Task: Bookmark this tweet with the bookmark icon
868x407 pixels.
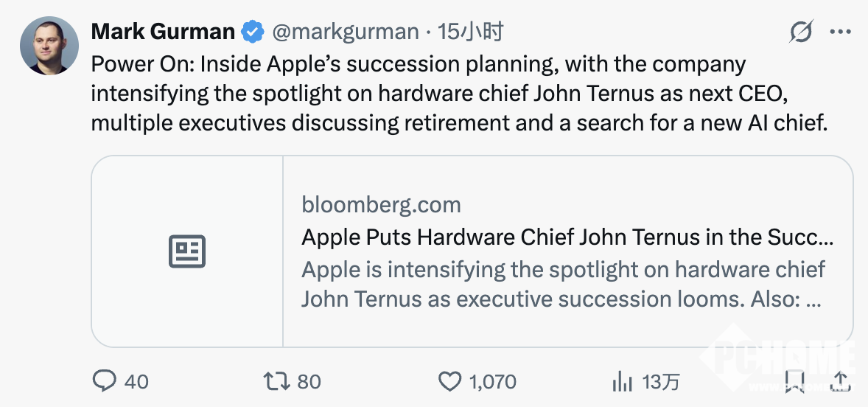Action: pos(794,381)
